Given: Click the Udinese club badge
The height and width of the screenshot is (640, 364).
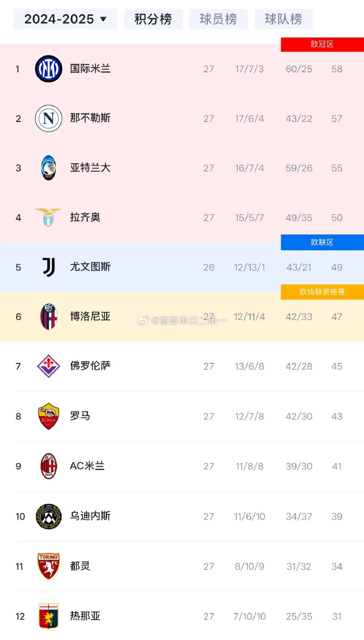Looking at the screenshot, I should [x=49, y=516].
